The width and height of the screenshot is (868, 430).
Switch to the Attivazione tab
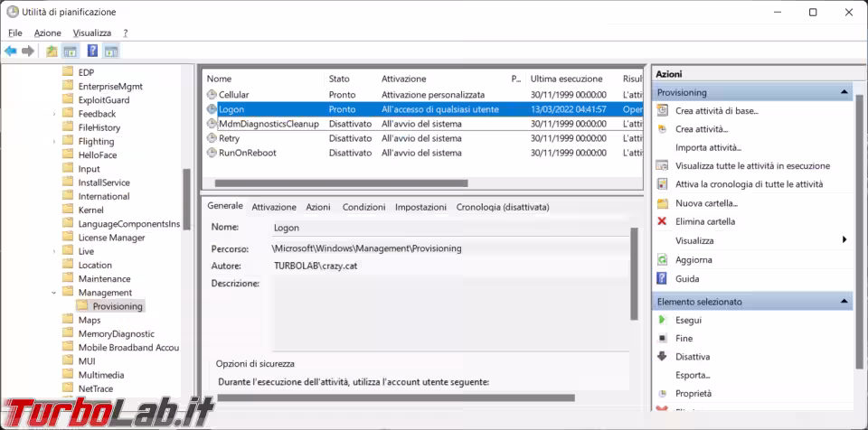274,207
